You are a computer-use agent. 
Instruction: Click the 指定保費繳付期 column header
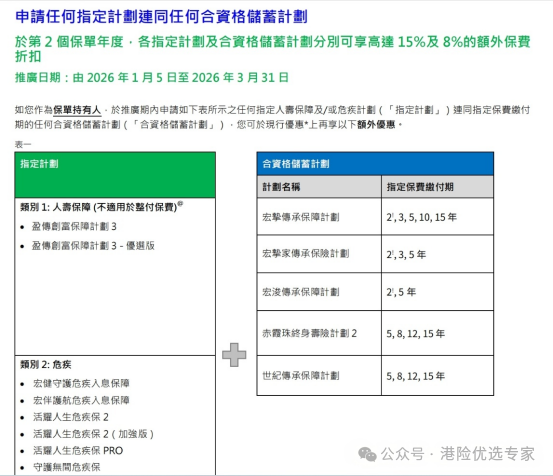(437, 187)
